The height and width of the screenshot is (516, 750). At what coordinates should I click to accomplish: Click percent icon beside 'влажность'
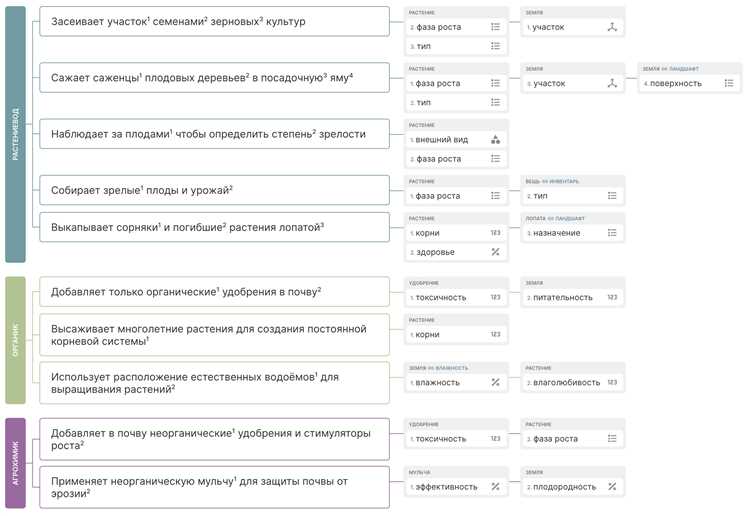point(495,383)
